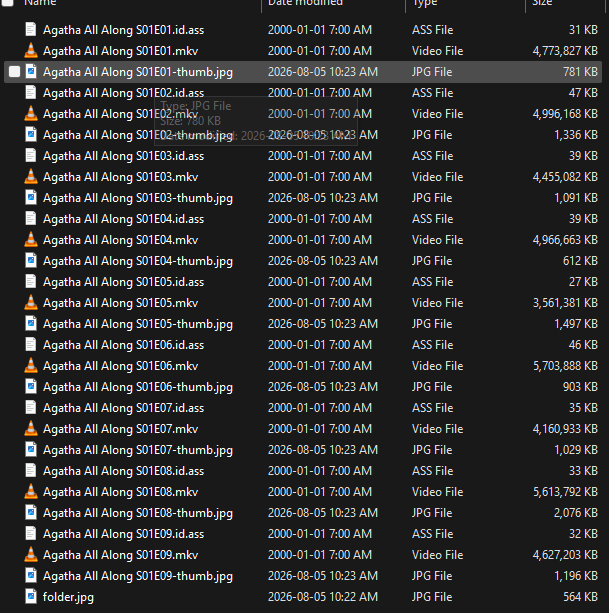Click the image icon for S01E09-thumb.jpg
Screen dimensions: 609x613
tap(31, 576)
